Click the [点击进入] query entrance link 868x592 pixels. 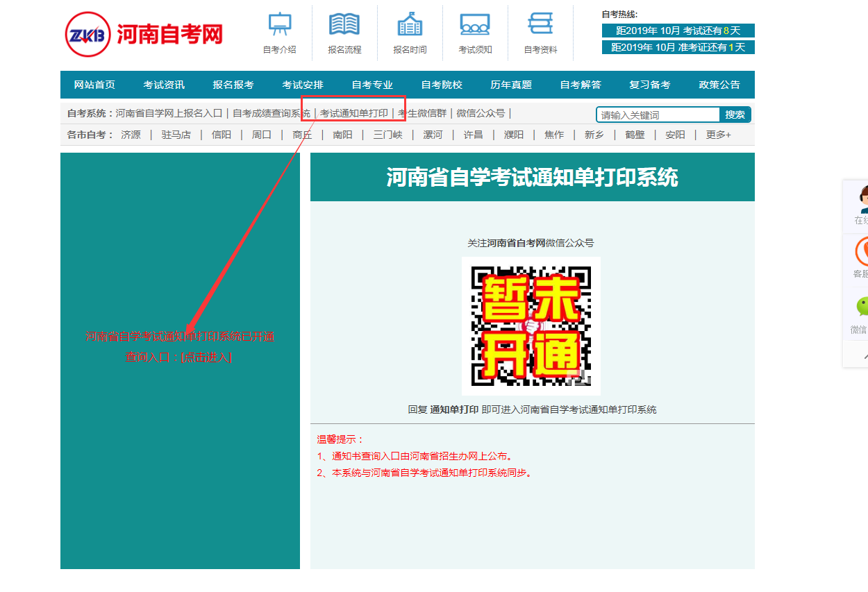click(206, 357)
